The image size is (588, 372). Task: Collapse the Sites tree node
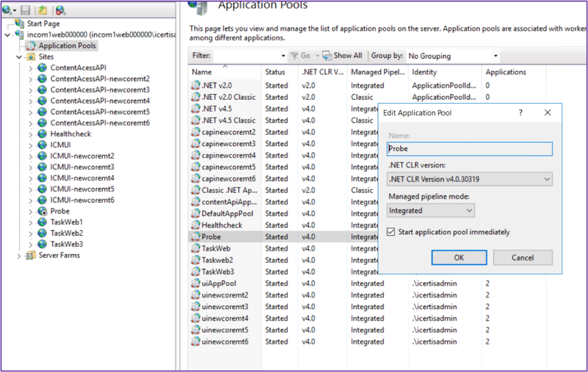point(19,57)
